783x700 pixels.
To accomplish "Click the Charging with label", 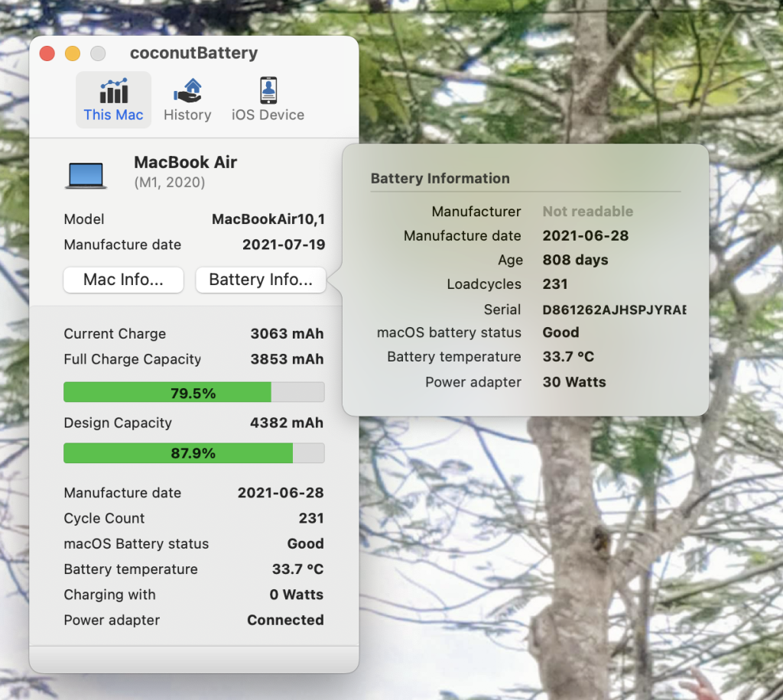I will tap(110, 595).
